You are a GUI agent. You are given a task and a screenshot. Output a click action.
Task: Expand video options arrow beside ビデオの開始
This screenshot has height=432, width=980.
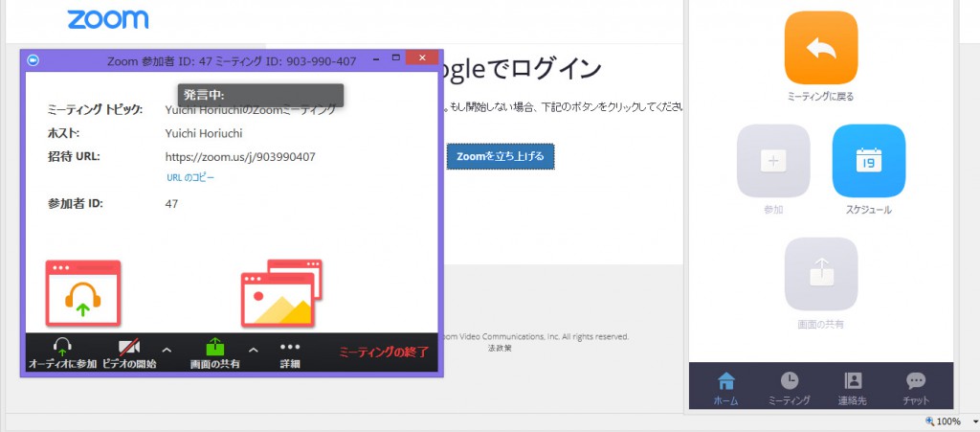click(167, 350)
